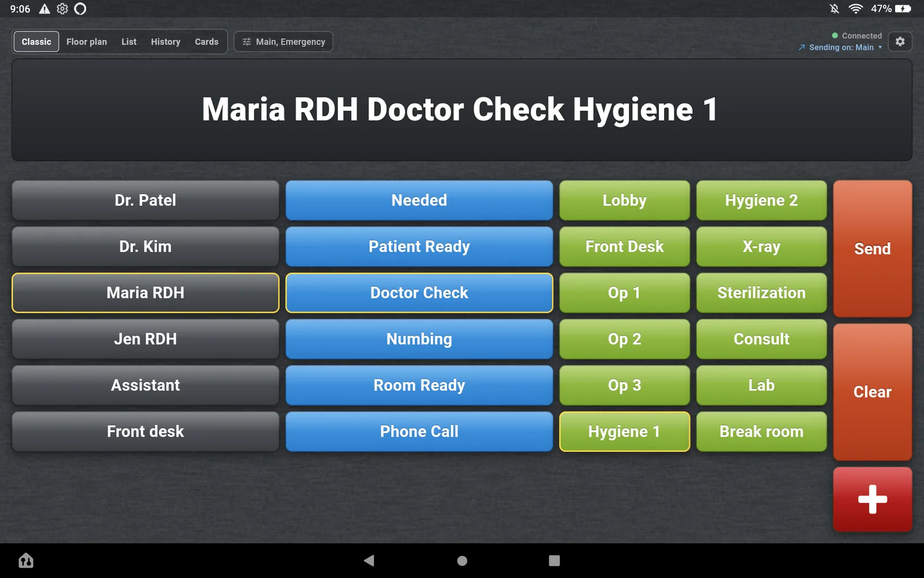924x578 pixels.
Task: Select Op 3 location
Action: [x=624, y=385]
